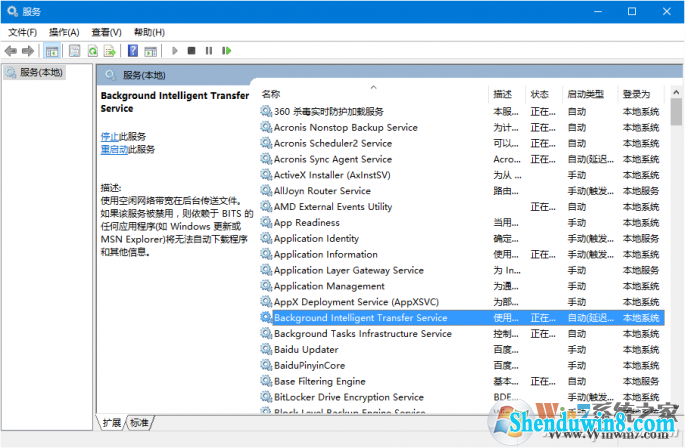Click the gear icon beside Application Identity
This screenshot has width=685, height=448.
[266, 238]
